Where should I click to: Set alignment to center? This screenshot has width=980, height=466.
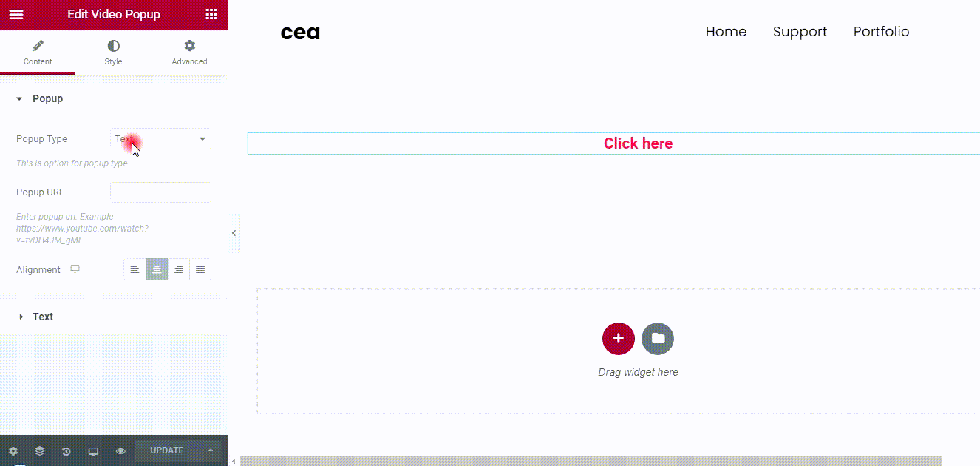[157, 269]
